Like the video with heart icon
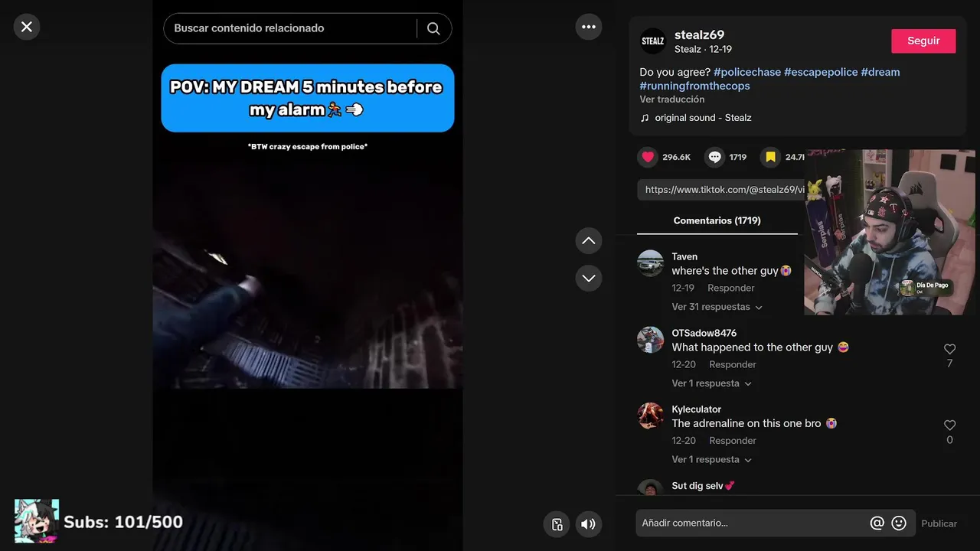This screenshot has height=551, width=980. [648, 157]
